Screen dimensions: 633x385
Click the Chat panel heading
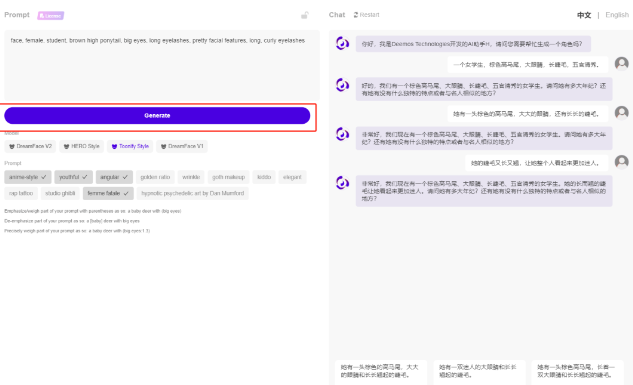click(337, 15)
